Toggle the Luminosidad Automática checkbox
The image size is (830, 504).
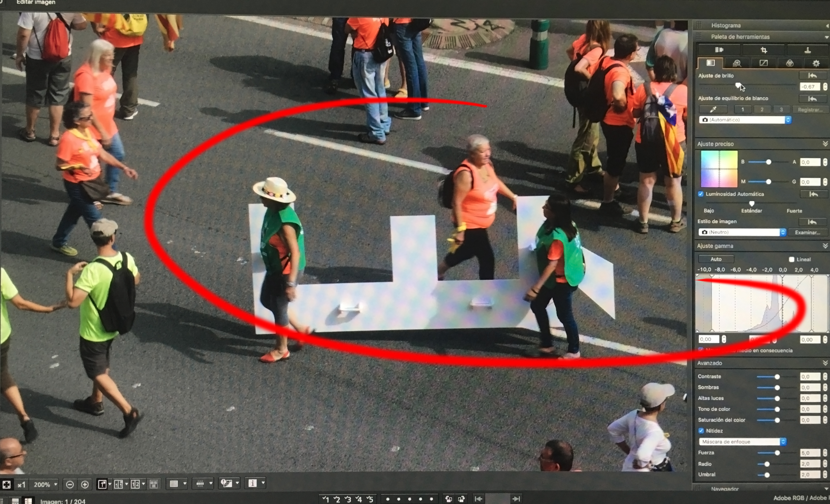701,194
